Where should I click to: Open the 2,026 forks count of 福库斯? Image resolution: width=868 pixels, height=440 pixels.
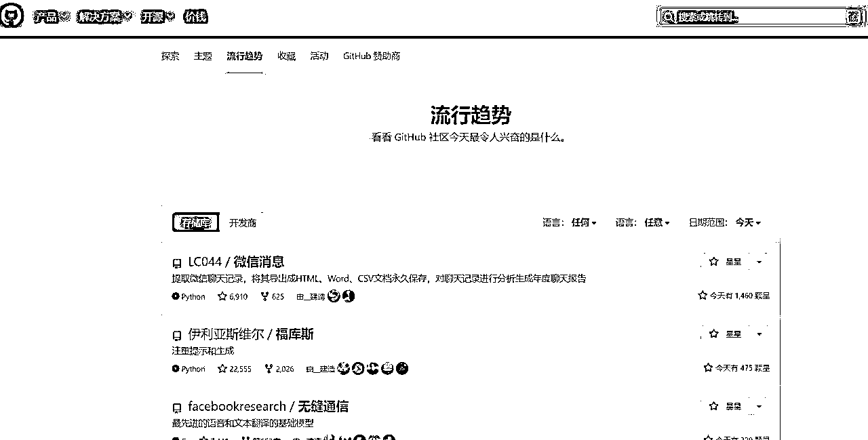[279, 369]
